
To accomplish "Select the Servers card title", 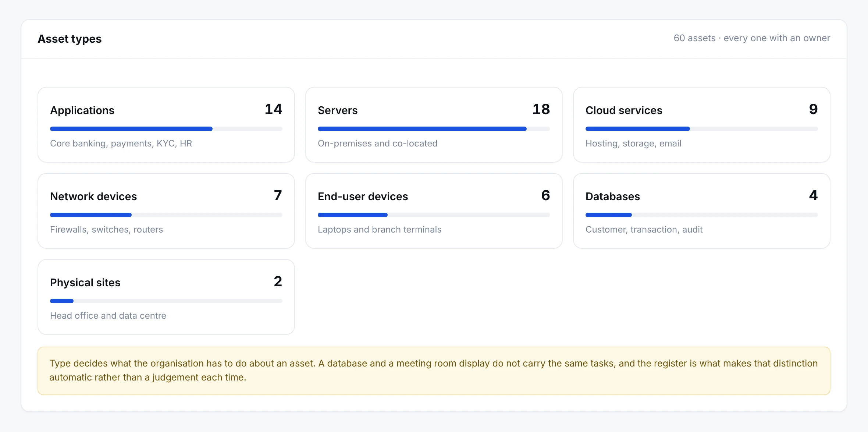I will click(x=338, y=110).
